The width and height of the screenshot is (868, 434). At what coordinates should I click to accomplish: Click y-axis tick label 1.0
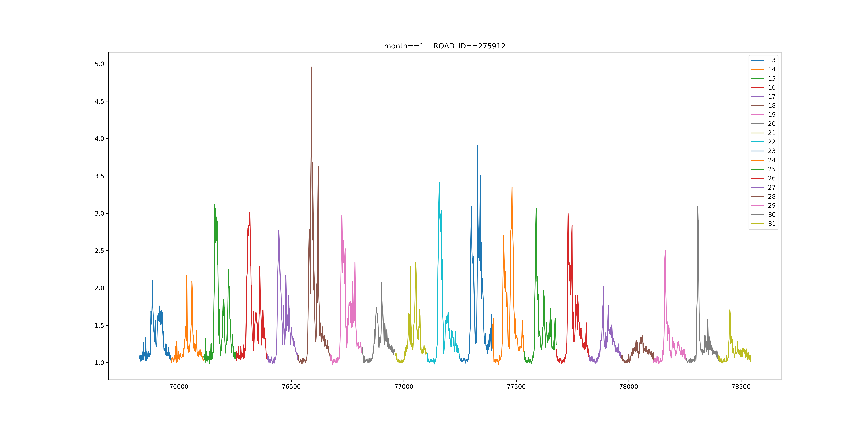click(99, 363)
